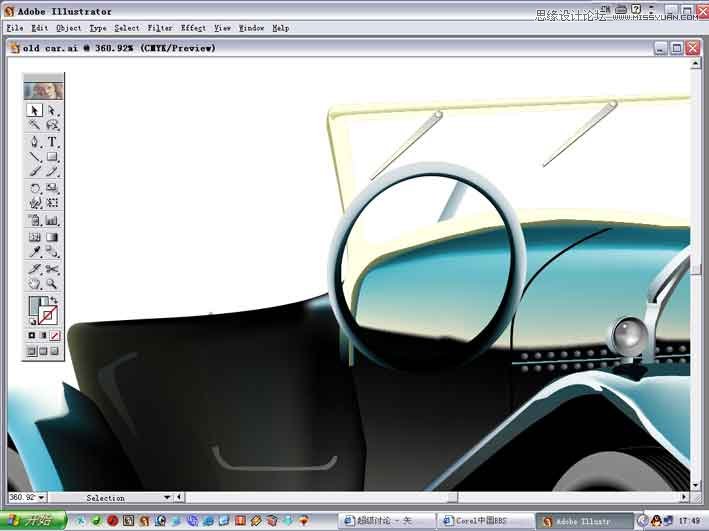Apply None mode button in toolbox
The image size is (709, 531).
coord(54,335)
